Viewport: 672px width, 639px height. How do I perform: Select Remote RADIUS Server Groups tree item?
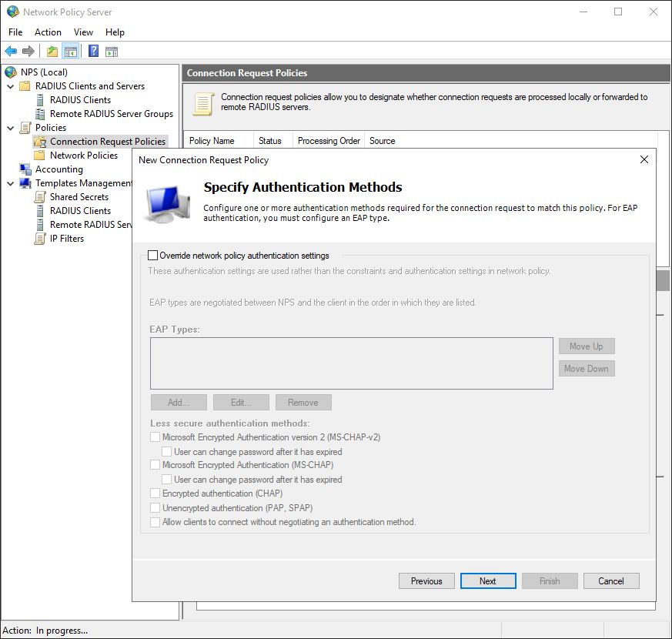coord(112,114)
